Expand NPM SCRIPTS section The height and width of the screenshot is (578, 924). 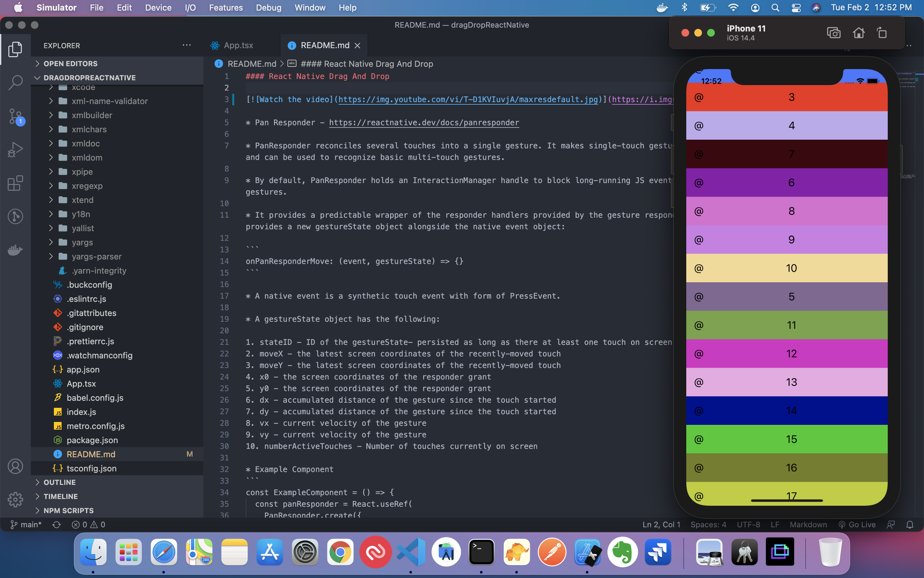coord(117,510)
